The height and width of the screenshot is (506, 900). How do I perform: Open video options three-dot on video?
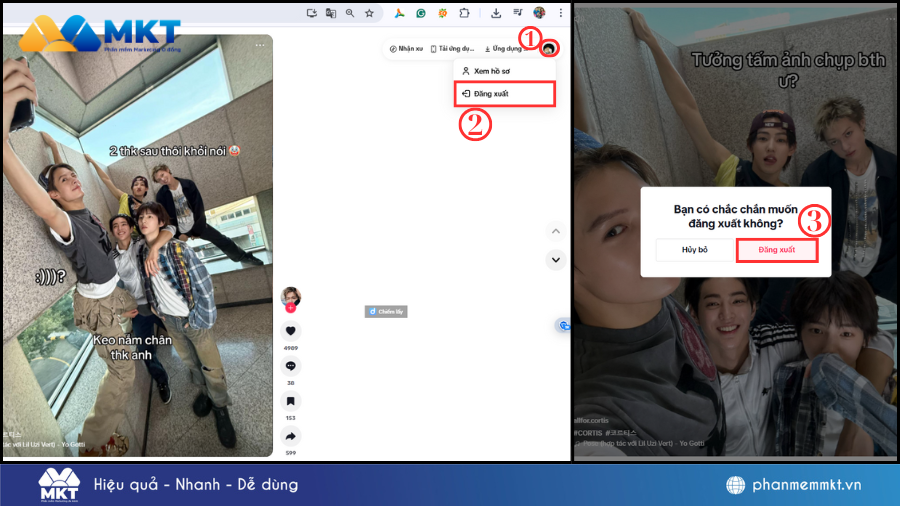[260, 44]
